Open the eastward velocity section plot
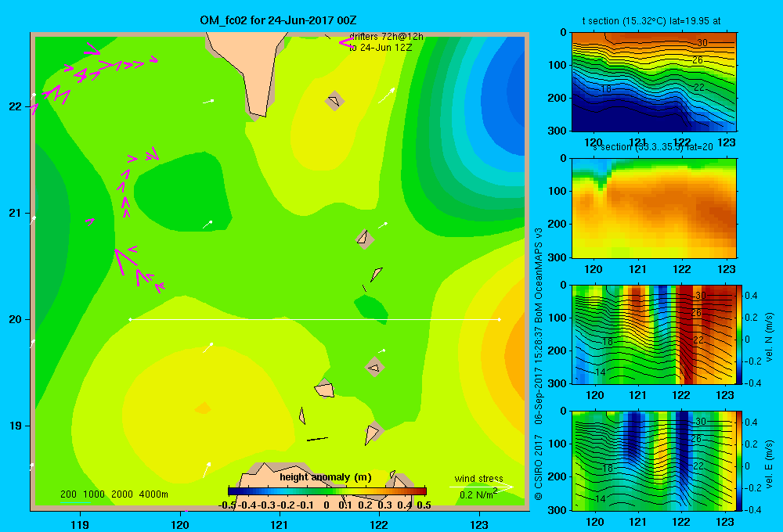The height and width of the screenshot is (532, 783). [654, 461]
